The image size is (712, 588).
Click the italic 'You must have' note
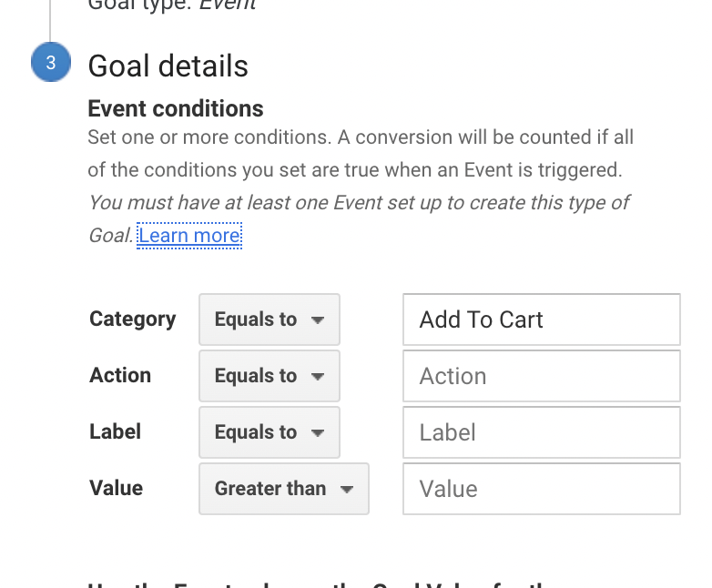click(x=359, y=203)
